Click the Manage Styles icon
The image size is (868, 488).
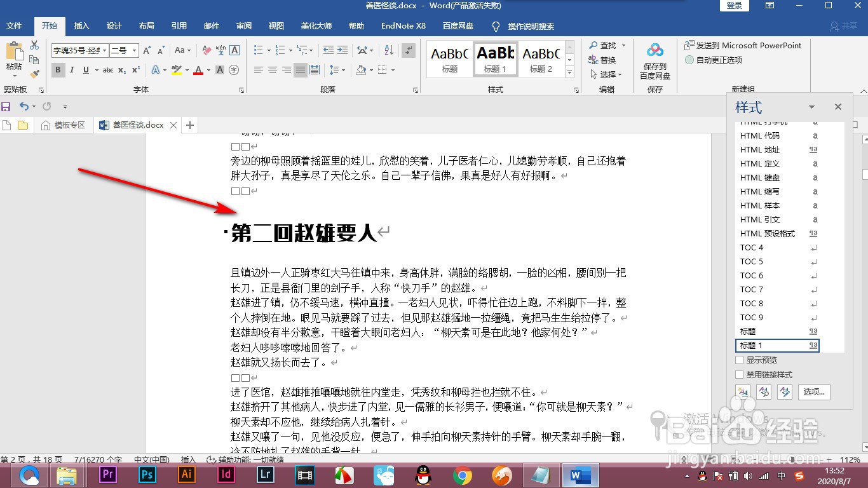tap(785, 391)
